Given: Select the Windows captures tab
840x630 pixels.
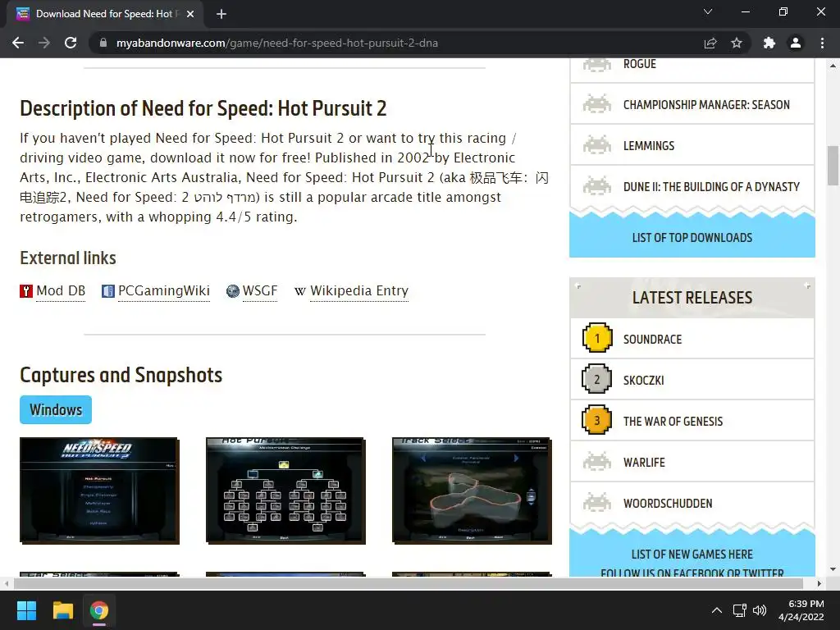Looking at the screenshot, I should [56, 410].
